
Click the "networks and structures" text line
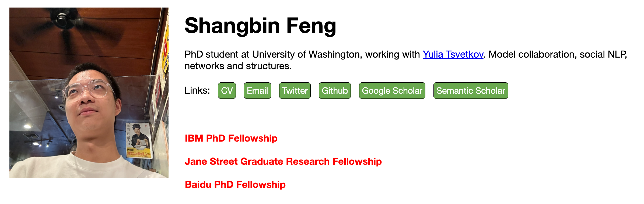pos(238,66)
